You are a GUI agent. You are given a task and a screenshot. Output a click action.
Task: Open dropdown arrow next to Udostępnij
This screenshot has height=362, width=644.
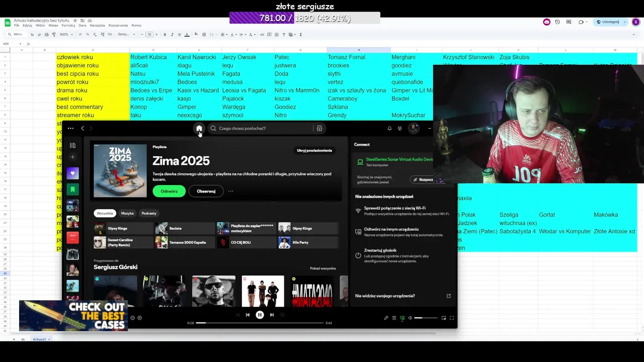coord(625,22)
